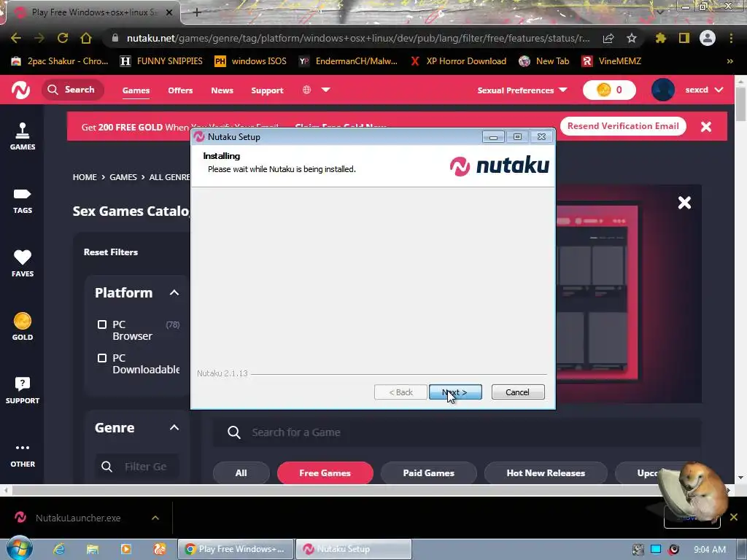747x560 pixels.
Task: Close the Chrome downloads bar X
Action: [734, 517]
